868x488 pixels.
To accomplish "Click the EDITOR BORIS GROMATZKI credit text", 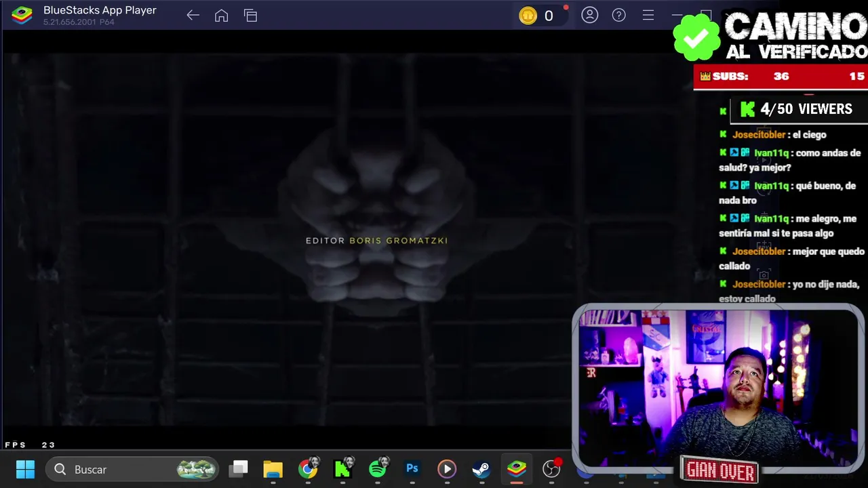I will tap(376, 241).
